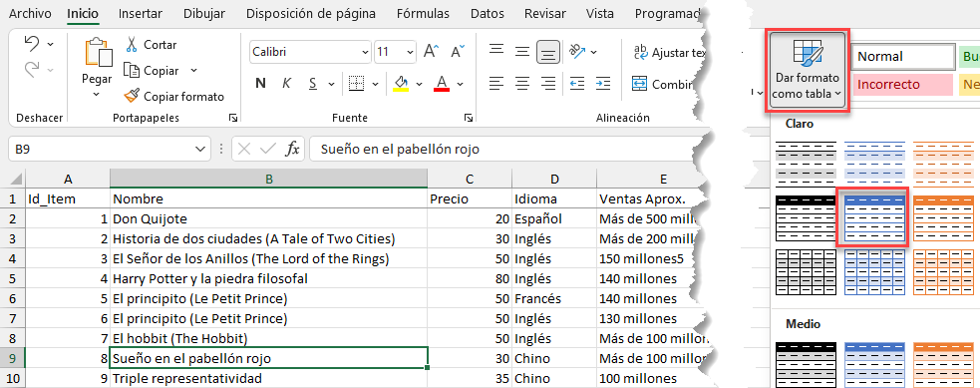Open borders dropdown arrow
The height and width of the screenshot is (388, 980).
click(375, 85)
